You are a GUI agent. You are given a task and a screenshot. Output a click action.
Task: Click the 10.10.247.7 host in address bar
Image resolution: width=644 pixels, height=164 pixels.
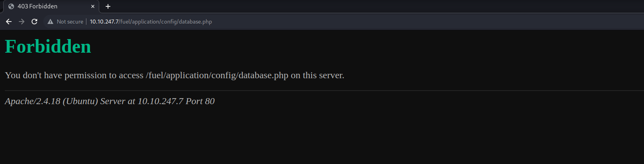click(104, 22)
